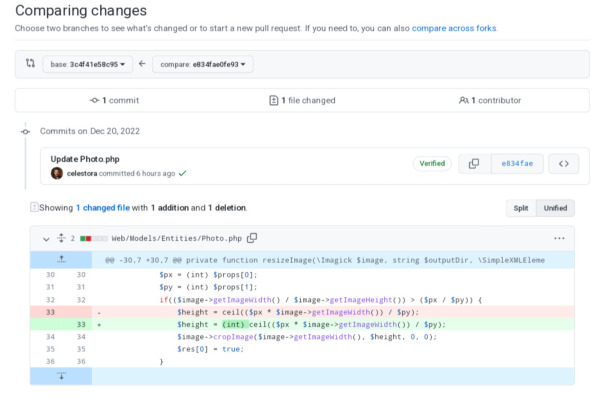Select the 1 file changed tab
This screenshot has width=604, height=400.
(x=301, y=100)
